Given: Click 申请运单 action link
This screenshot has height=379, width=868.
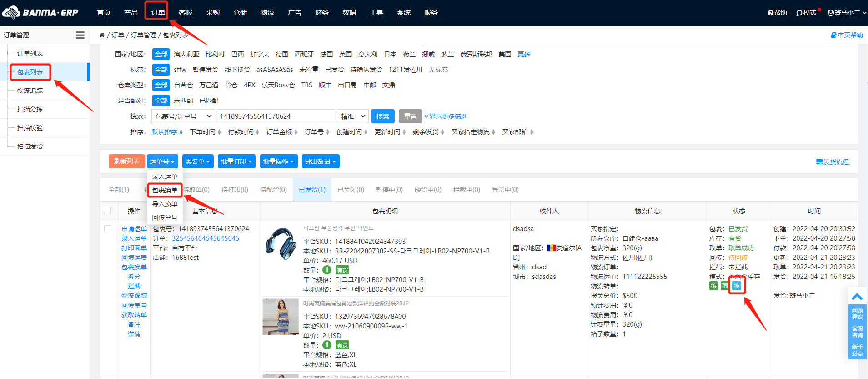Looking at the screenshot, I should (x=134, y=229).
